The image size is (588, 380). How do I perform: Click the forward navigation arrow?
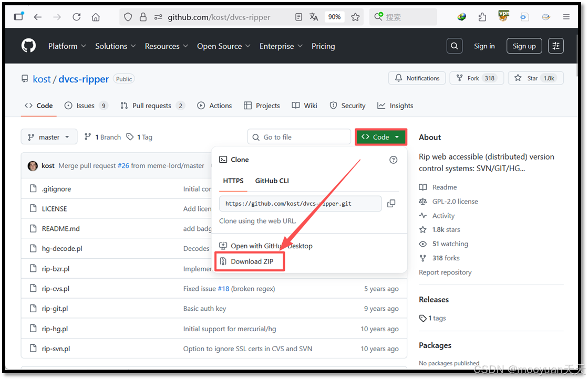pyautogui.click(x=57, y=17)
